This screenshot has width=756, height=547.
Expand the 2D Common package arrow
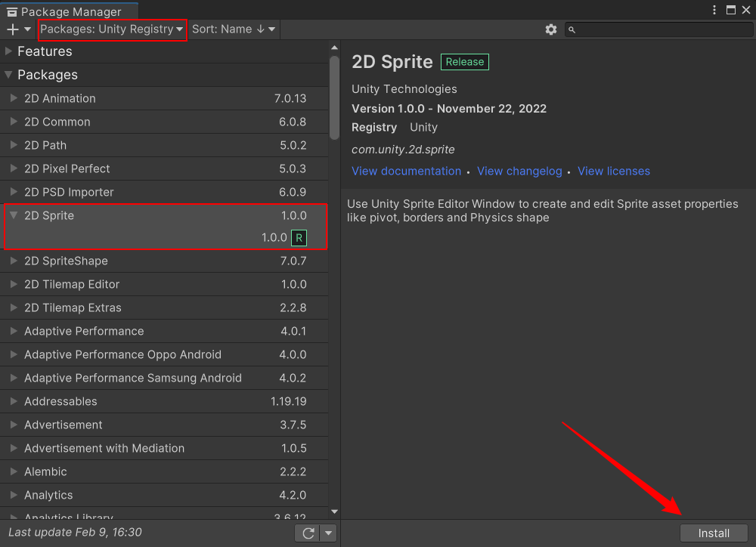tap(14, 122)
